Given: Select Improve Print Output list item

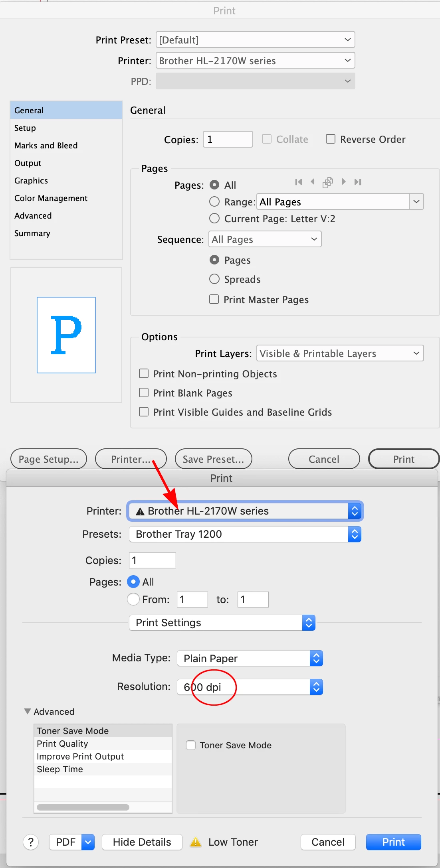Looking at the screenshot, I should click(103, 756).
